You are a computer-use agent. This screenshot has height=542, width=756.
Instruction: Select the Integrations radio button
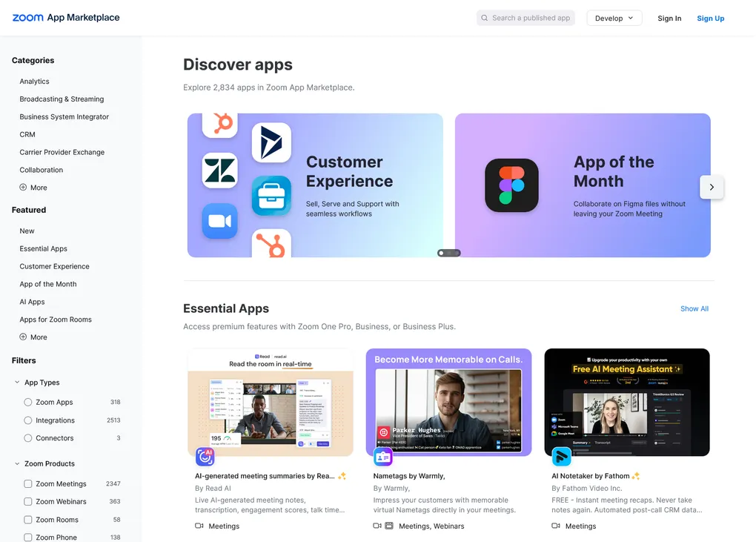click(28, 420)
